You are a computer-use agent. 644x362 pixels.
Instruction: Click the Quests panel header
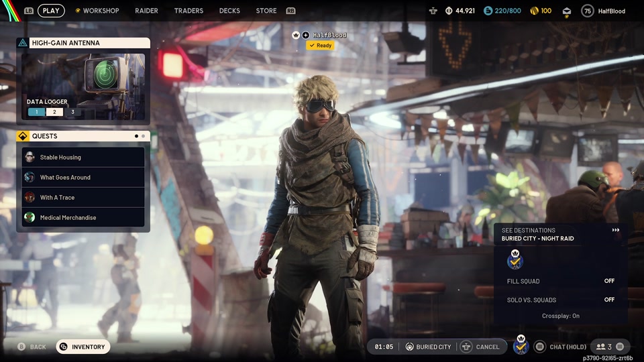tap(83, 136)
